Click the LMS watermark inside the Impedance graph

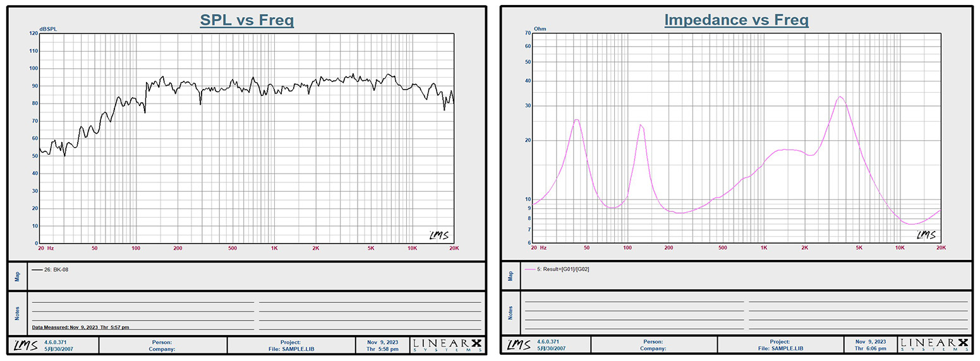pos(926,235)
